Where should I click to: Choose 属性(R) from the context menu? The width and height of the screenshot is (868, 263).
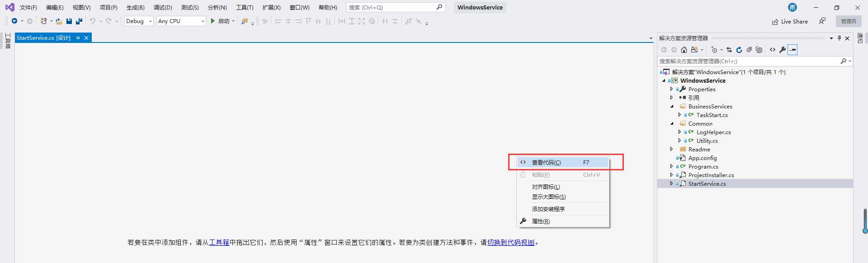[563, 221]
